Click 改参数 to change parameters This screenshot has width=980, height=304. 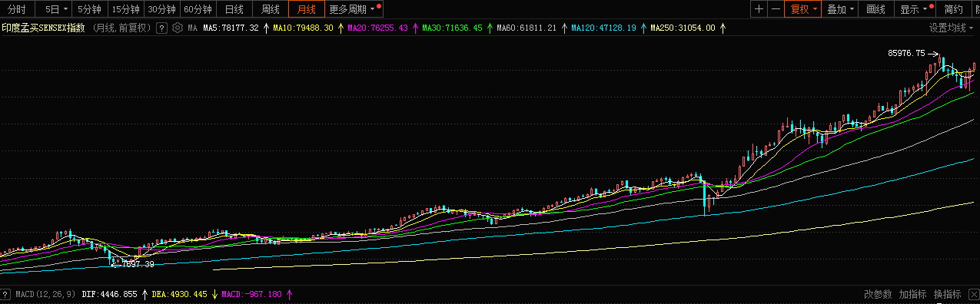(x=878, y=294)
